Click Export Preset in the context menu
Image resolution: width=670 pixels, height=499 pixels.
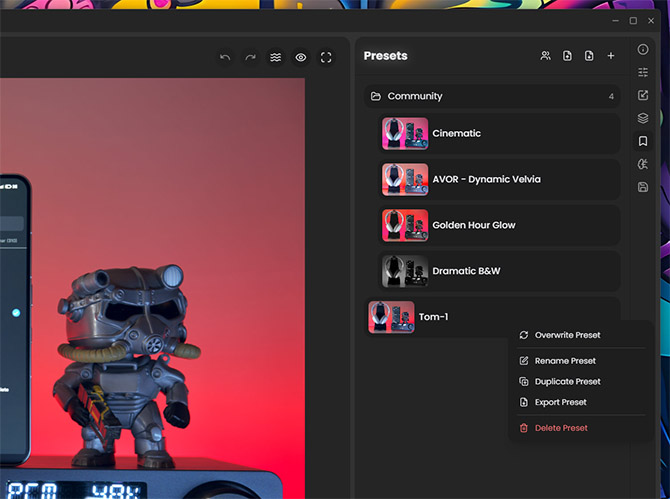point(560,403)
